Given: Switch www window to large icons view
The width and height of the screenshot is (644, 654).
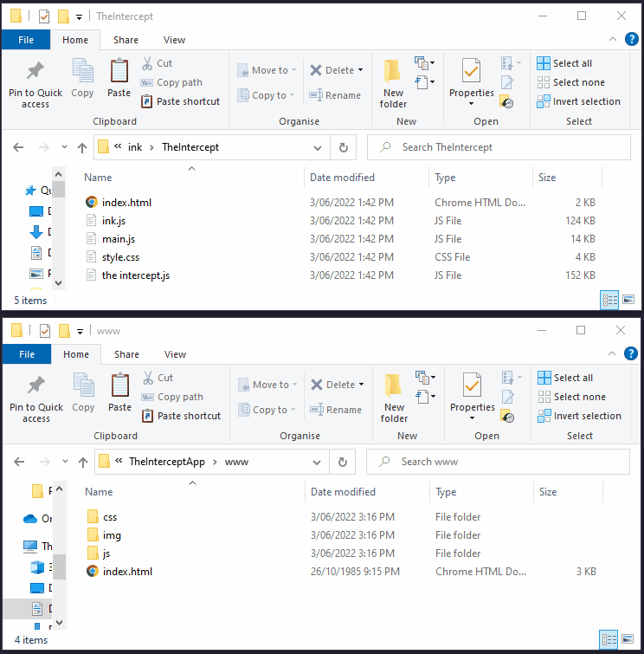Looking at the screenshot, I should click(x=628, y=639).
